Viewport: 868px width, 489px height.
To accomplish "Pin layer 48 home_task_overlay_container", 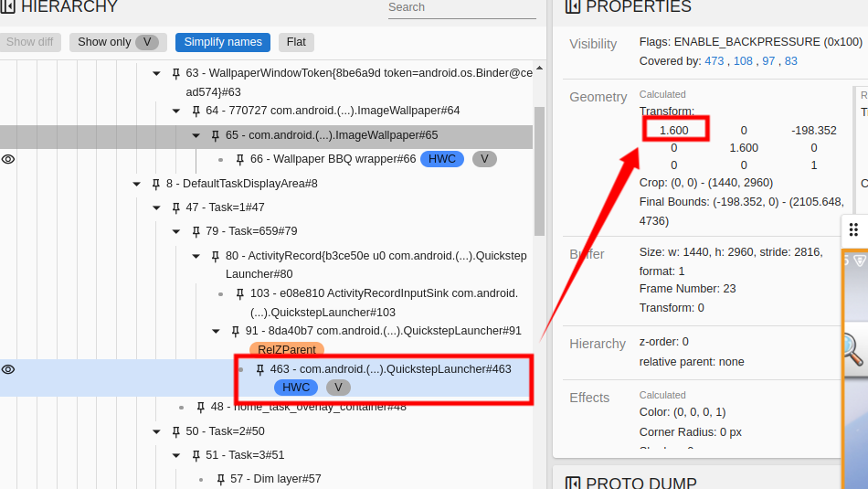I will (201, 407).
